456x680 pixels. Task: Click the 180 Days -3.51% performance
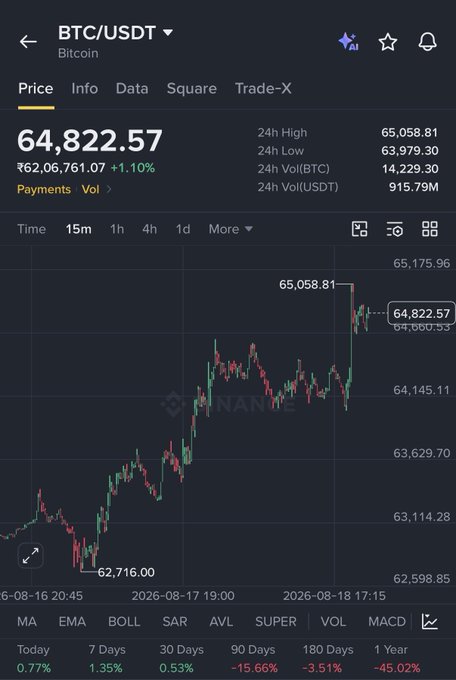[328, 658]
